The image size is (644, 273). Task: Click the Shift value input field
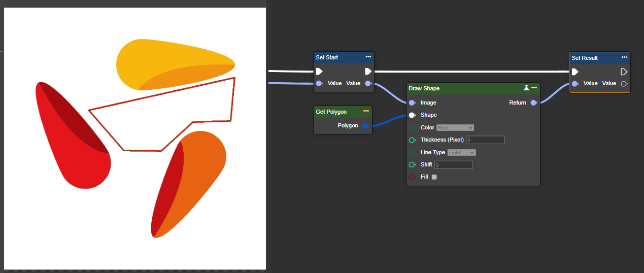[x=453, y=165]
